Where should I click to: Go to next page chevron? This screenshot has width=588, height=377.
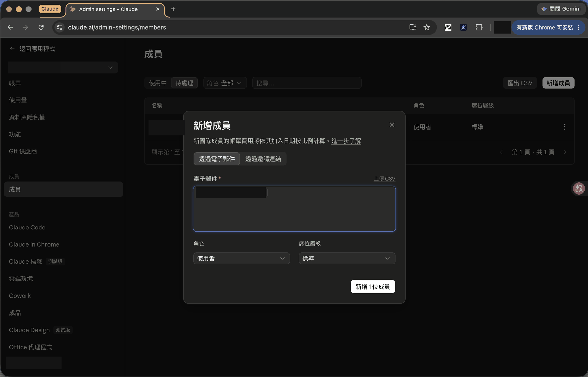[x=565, y=152]
